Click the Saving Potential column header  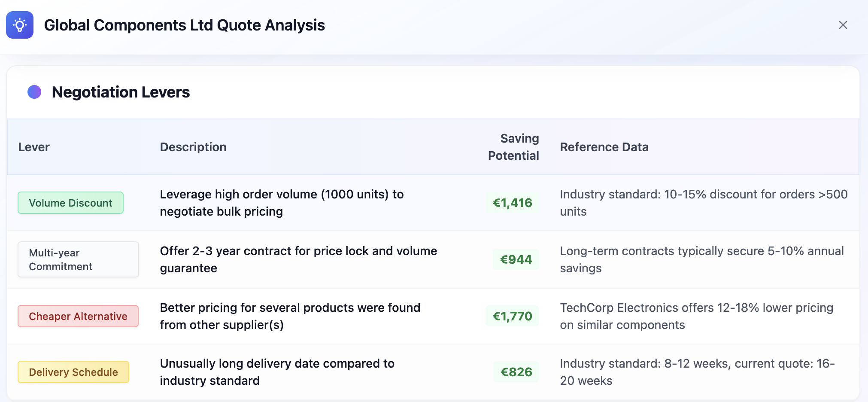[x=513, y=147]
